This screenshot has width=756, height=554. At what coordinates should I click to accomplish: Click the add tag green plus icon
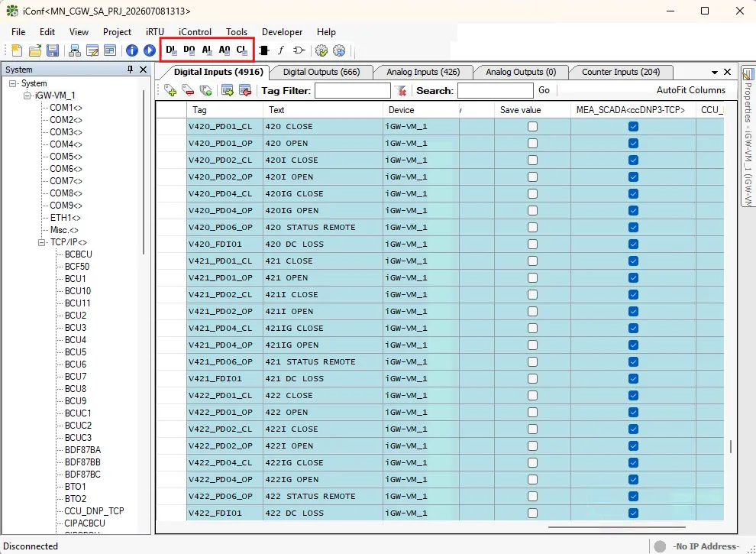click(x=170, y=90)
